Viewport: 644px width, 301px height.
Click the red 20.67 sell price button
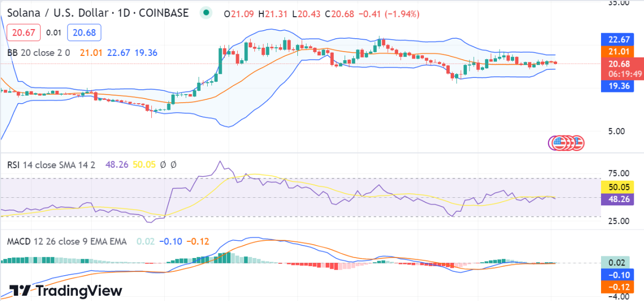tap(24, 33)
